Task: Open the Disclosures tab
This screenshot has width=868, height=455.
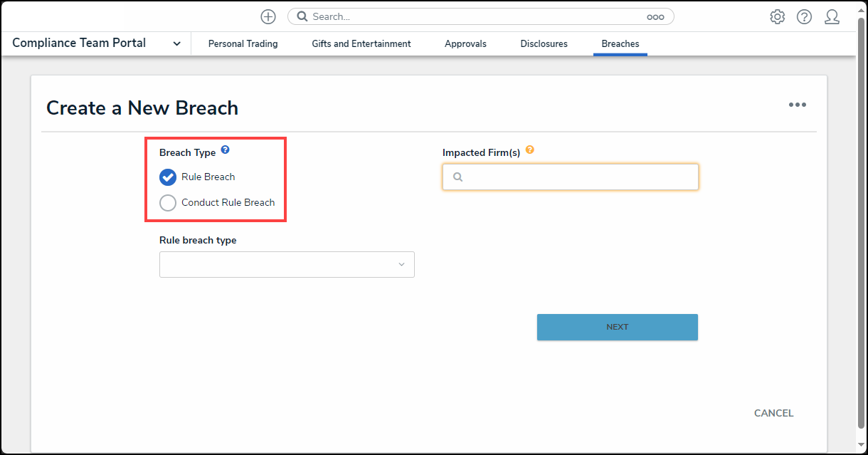Action: pos(544,44)
